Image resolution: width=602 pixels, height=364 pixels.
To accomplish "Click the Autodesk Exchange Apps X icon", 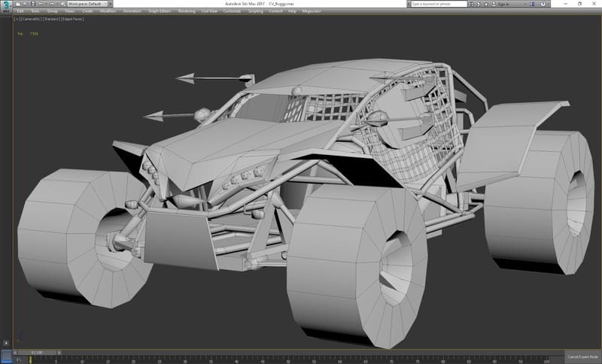I will (x=532, y=4).
